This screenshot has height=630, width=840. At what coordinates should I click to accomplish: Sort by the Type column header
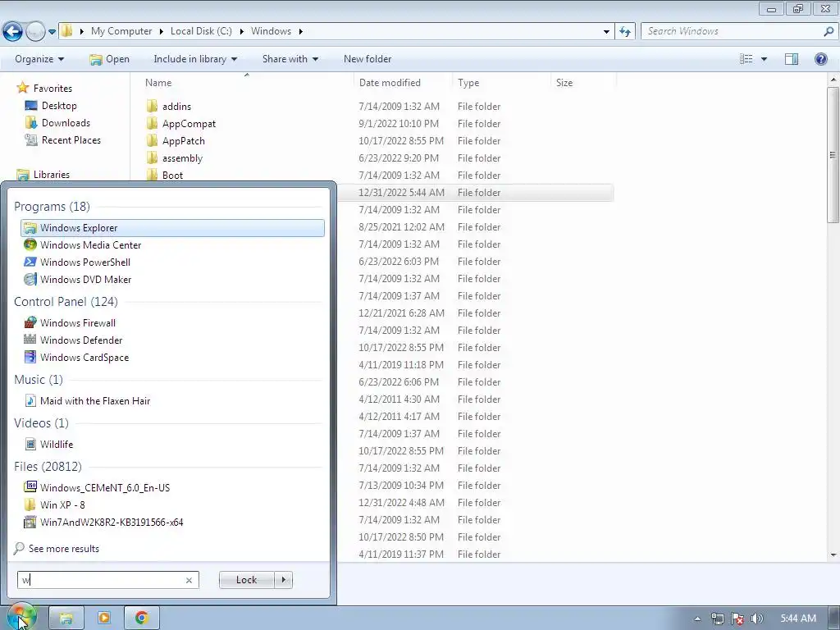click(468, 83)
